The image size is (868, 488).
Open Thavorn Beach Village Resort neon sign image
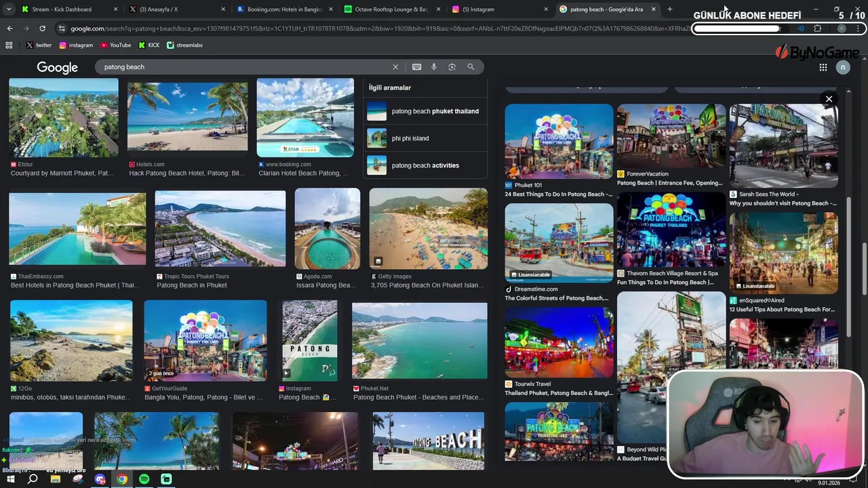point(671,230)
